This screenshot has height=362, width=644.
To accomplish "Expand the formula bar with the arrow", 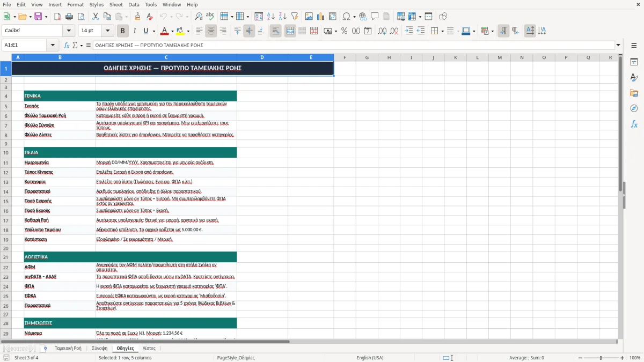I will tap(618, 45).
